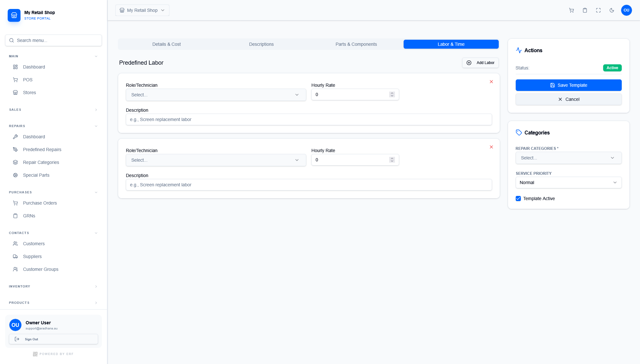Focus the Search menu field

(x=53, y=40)
